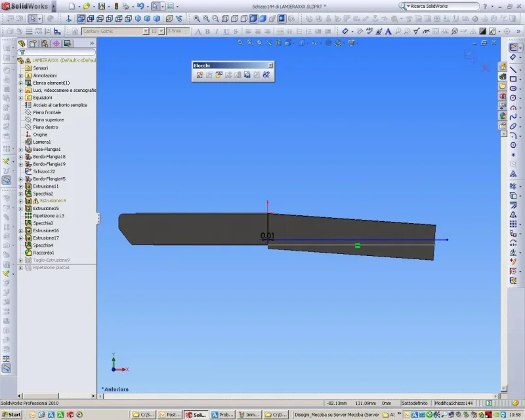Toggle the Select arrow tool in standard toolbar
This screenshot has width=525, height=420.
155,6
